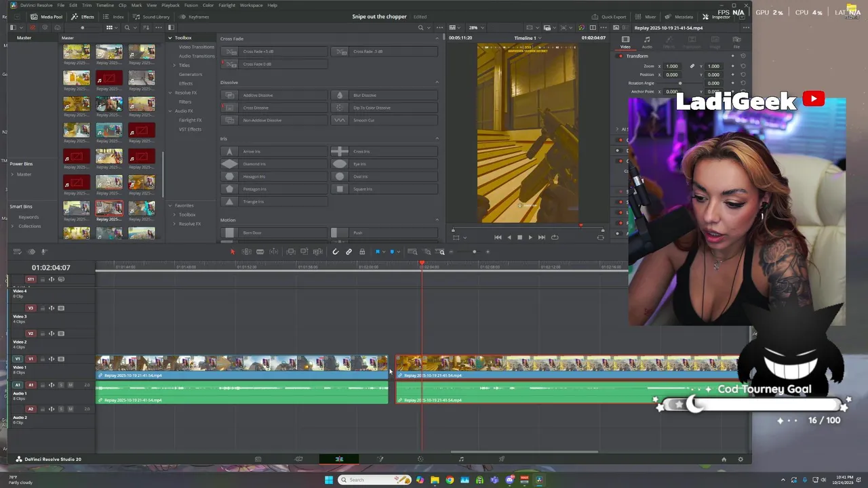Click the Zoom X value field
Viewport: 868px width, 488px height.
click(x=671, y=66)
